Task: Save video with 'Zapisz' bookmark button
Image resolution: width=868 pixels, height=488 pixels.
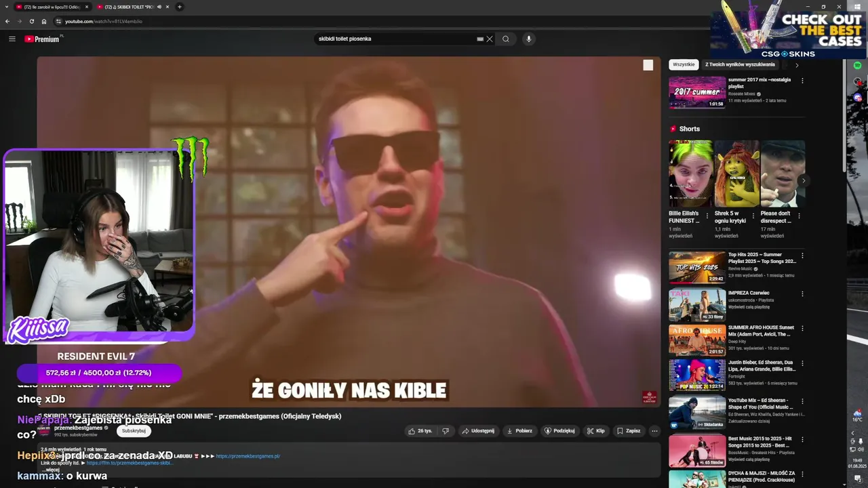Action: (629, 431)
